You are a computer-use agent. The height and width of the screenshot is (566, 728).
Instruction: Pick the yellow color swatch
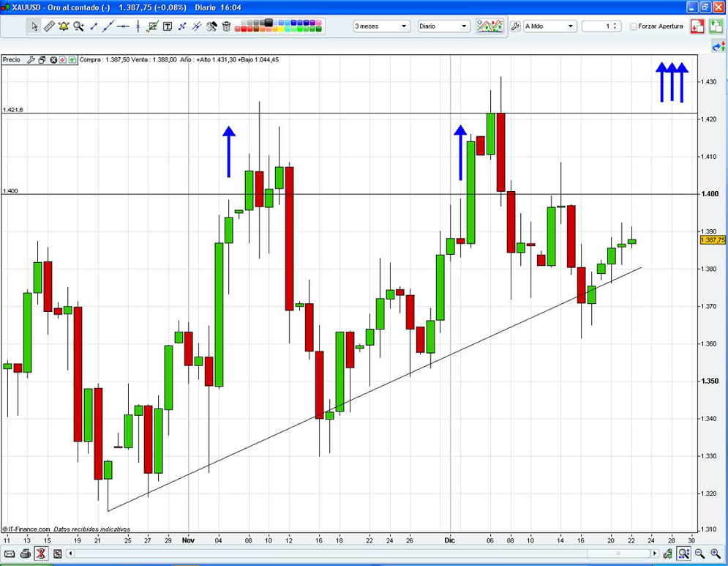click(x=281, y=29)
